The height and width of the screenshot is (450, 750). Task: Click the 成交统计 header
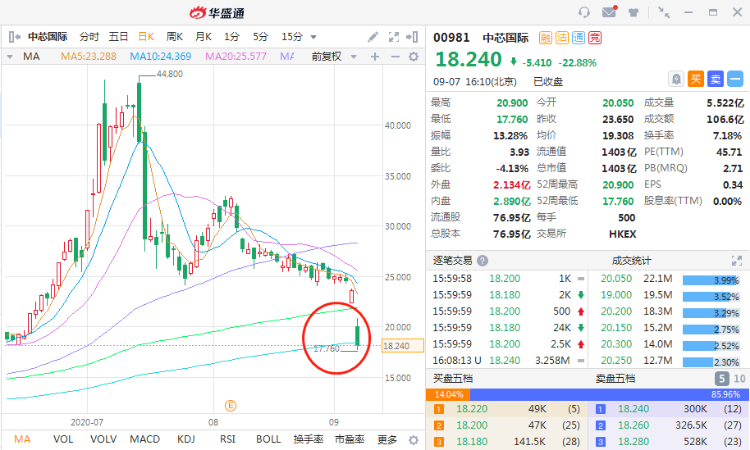click(x=631, y=261)
